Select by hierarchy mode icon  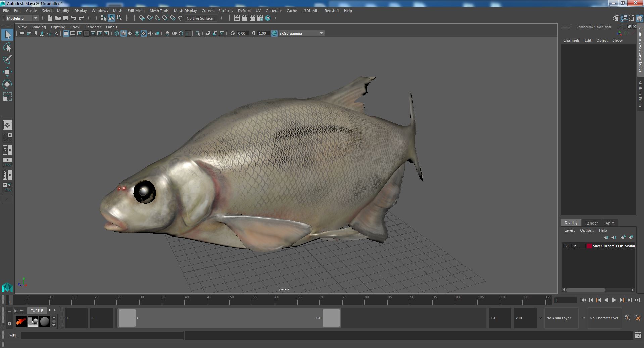(103, 18)
